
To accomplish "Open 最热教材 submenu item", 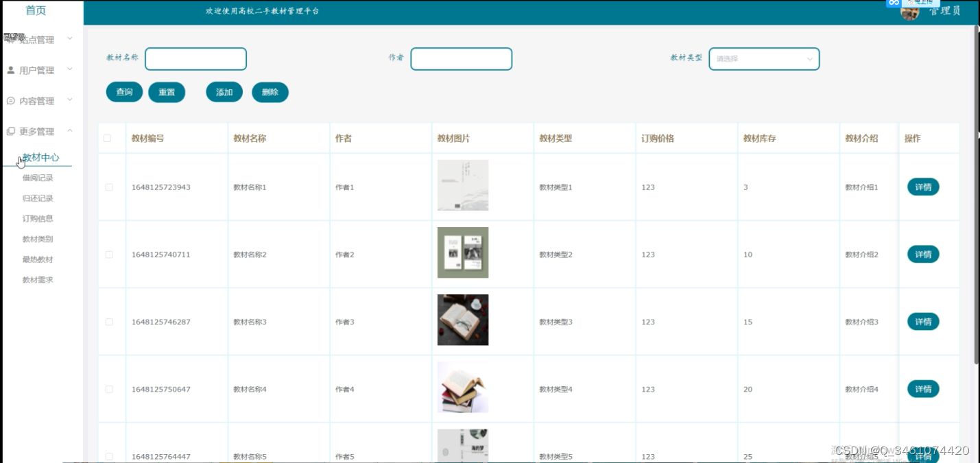I will click(x=38, y=259).
